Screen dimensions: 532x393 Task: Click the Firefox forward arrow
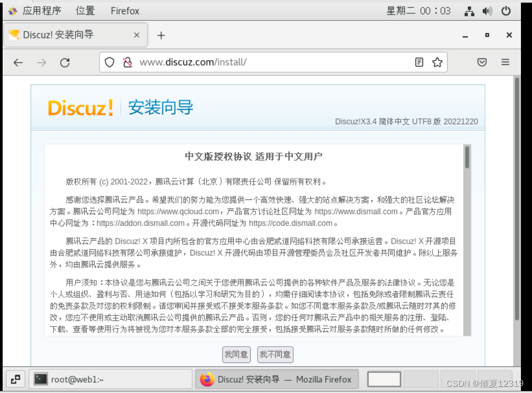pyautogui.click(x=42, y=62)
